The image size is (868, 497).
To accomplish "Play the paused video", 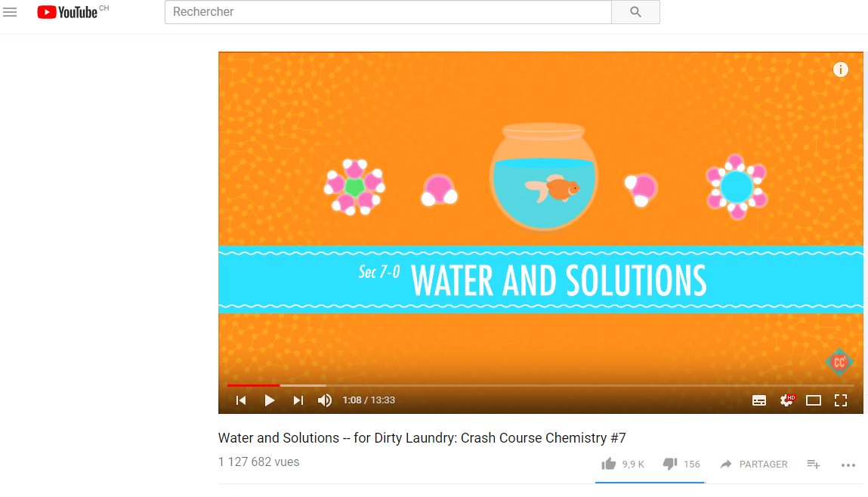I will tap(269, 400).
